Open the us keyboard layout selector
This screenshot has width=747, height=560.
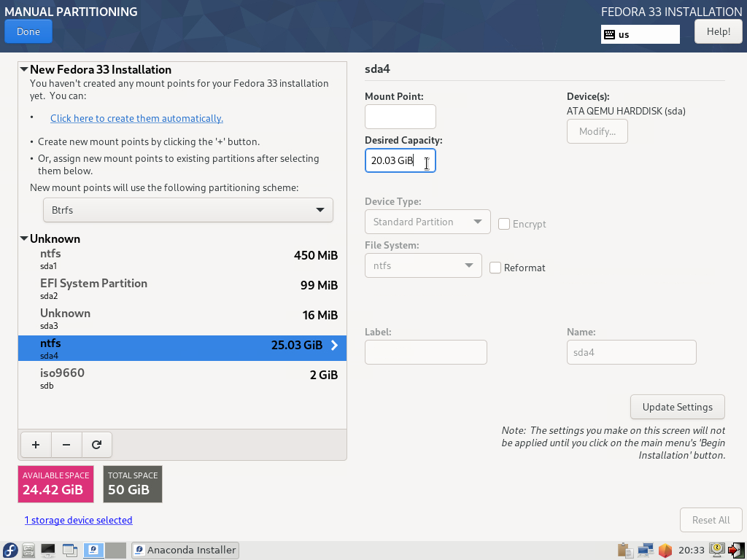tap(640, 34)
